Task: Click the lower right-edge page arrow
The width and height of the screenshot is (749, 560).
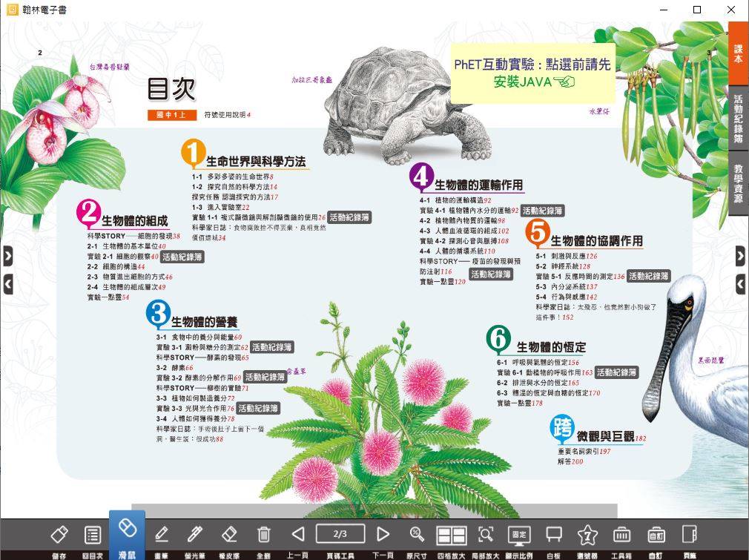Action: [740, 285]
